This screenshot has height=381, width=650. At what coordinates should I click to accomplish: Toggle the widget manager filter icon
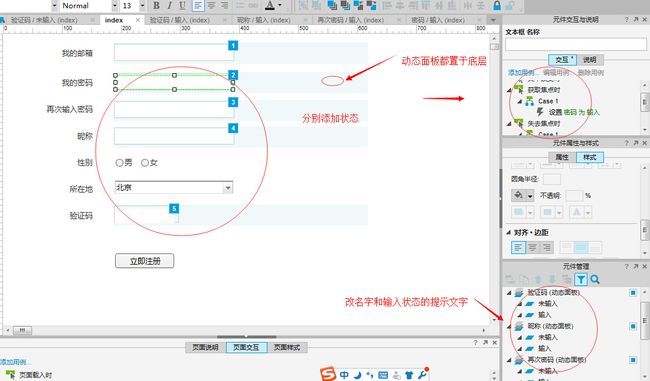tap(581, 279)
